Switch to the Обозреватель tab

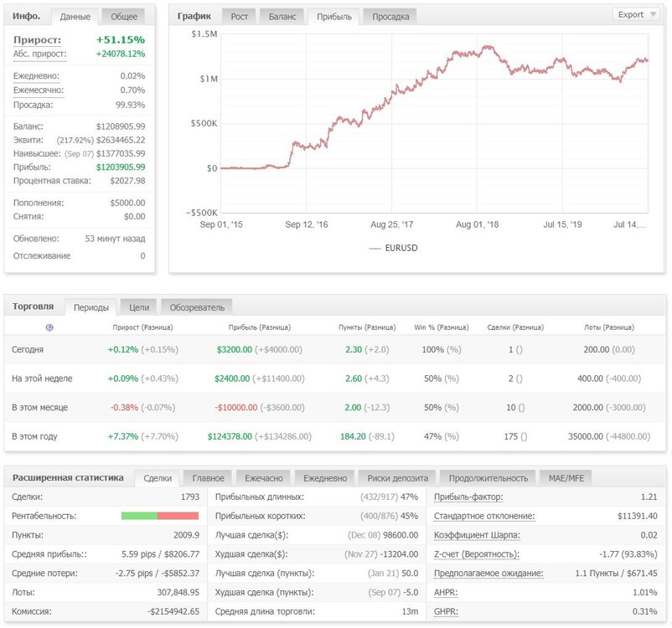197,307
